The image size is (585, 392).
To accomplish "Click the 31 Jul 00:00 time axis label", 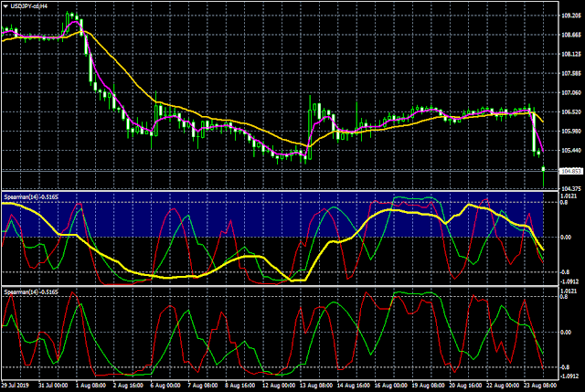I will tap(53, 386).
